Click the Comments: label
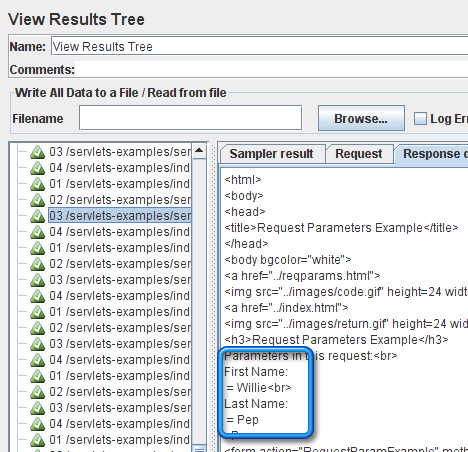468x452 pixels. (42, 70)
